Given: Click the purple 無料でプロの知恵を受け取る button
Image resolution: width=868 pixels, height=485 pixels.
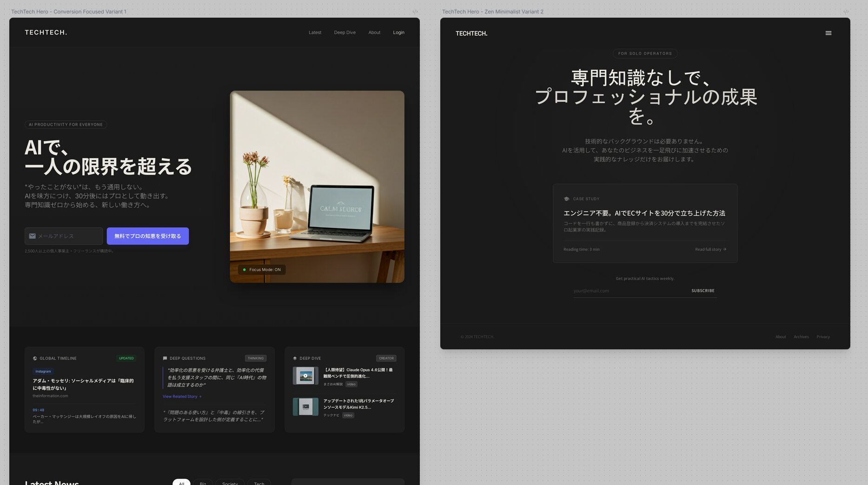Looking at the screenshot, I should coord(148,236).
